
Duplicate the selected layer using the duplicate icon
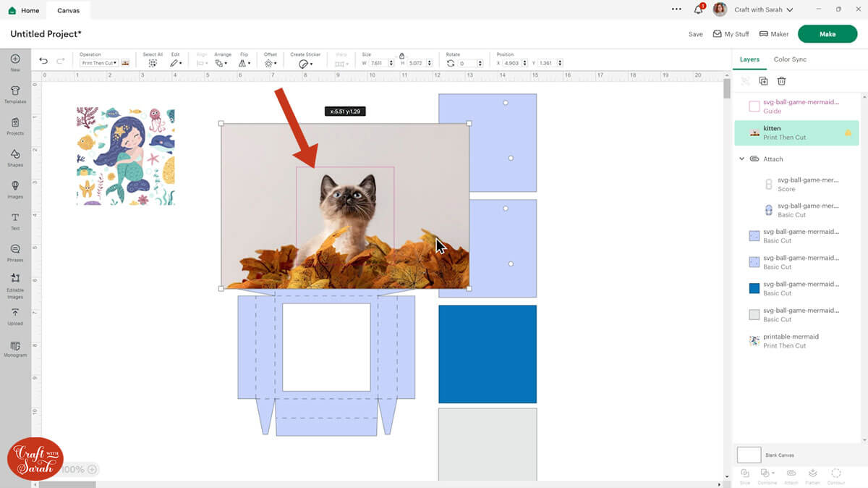click(x=763, y=81)
